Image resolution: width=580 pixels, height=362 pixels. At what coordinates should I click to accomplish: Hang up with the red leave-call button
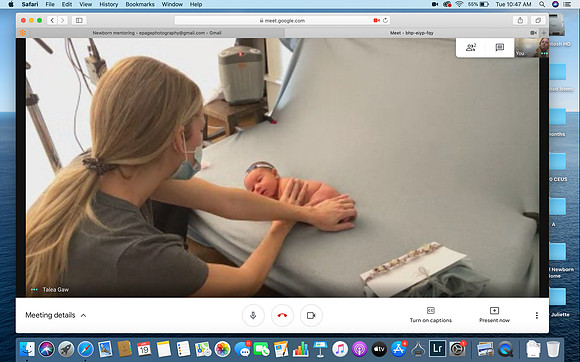coord(282,315)
